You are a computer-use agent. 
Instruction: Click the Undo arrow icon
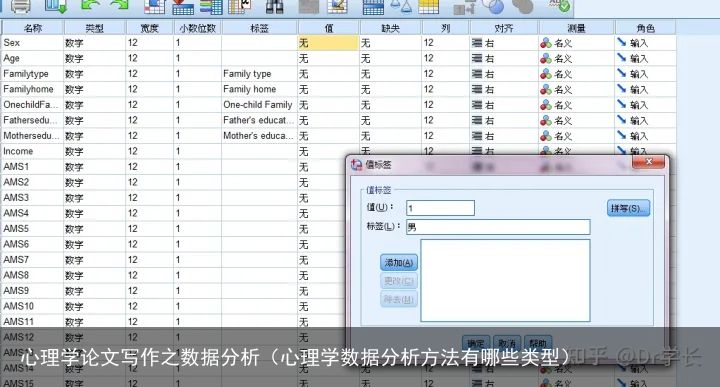pyautogui.click(x=89, y=6)
